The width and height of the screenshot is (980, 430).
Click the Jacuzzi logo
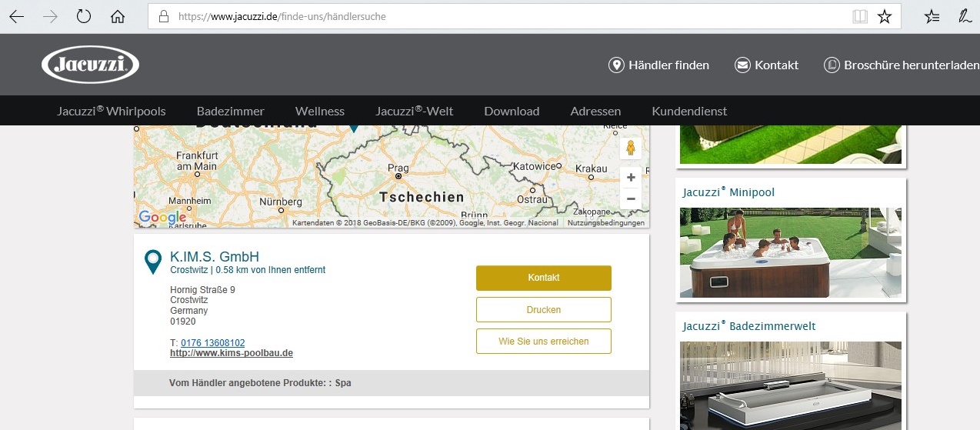[90, 65]
